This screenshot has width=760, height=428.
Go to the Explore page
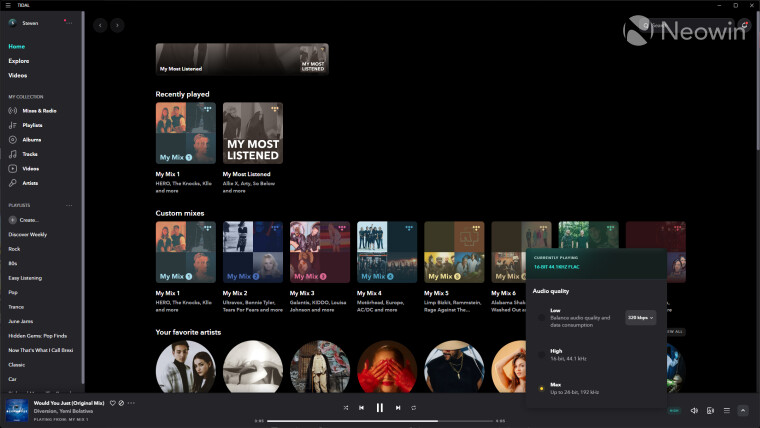(x=19, y=61)
